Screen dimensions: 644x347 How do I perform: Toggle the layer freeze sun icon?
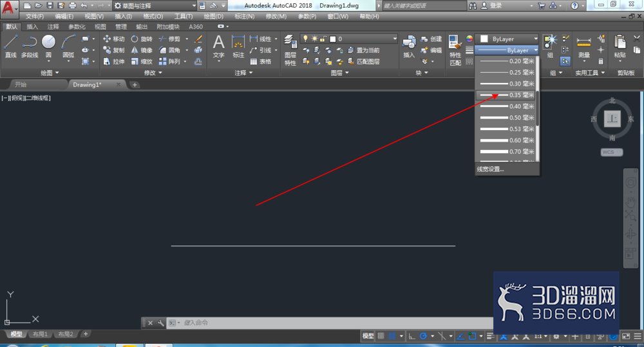pos(314,39)
